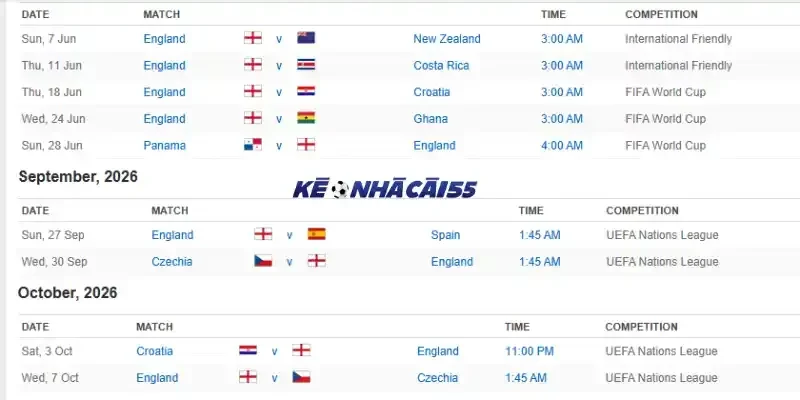
Task: Click the Spain flag icon
Action: (x=316, y=234)
